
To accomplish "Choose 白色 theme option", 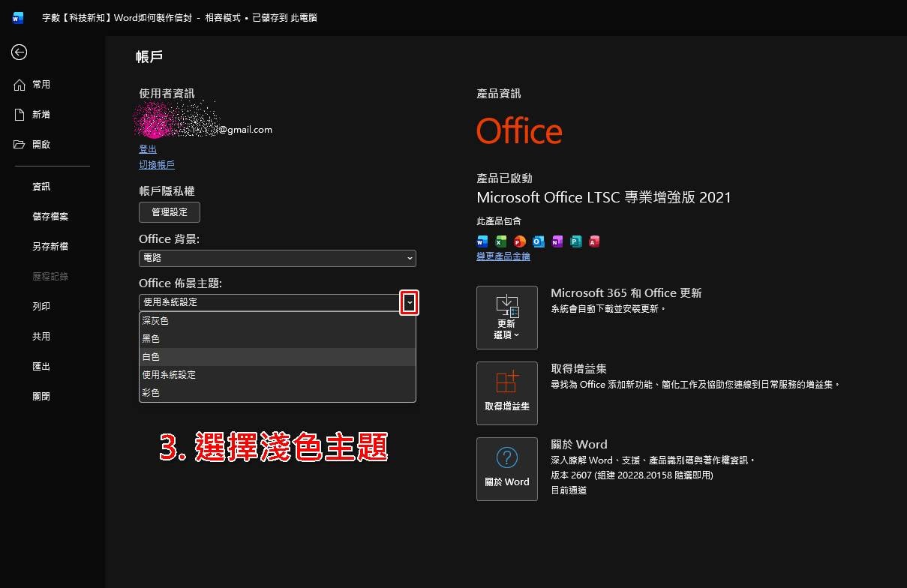I will click(x=278, y=357).
